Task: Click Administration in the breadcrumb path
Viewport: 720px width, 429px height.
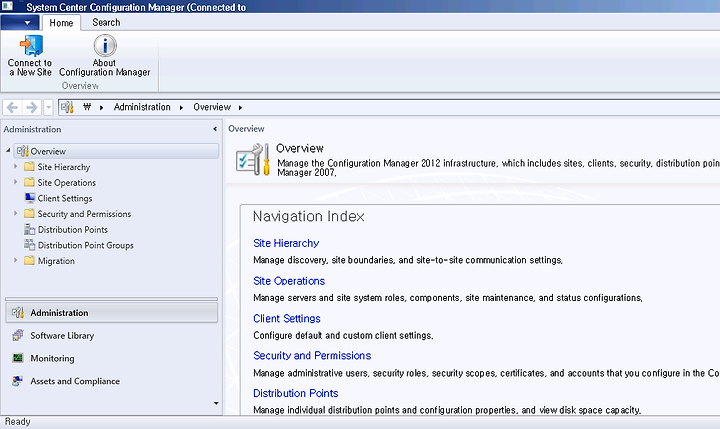Action: (142, 107)
